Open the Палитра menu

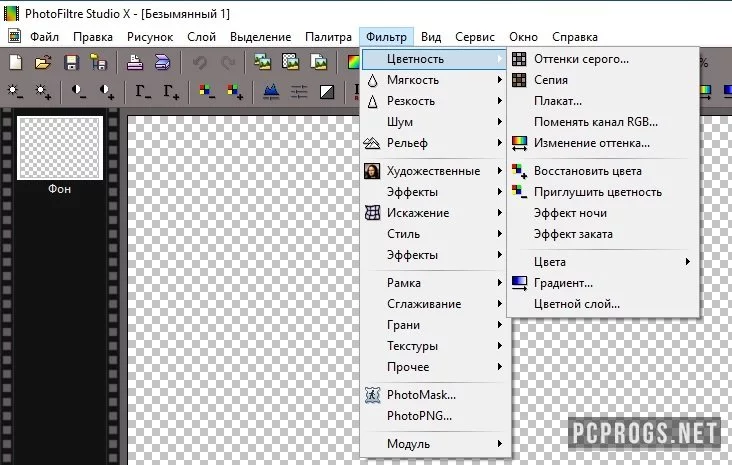[328, 36]
